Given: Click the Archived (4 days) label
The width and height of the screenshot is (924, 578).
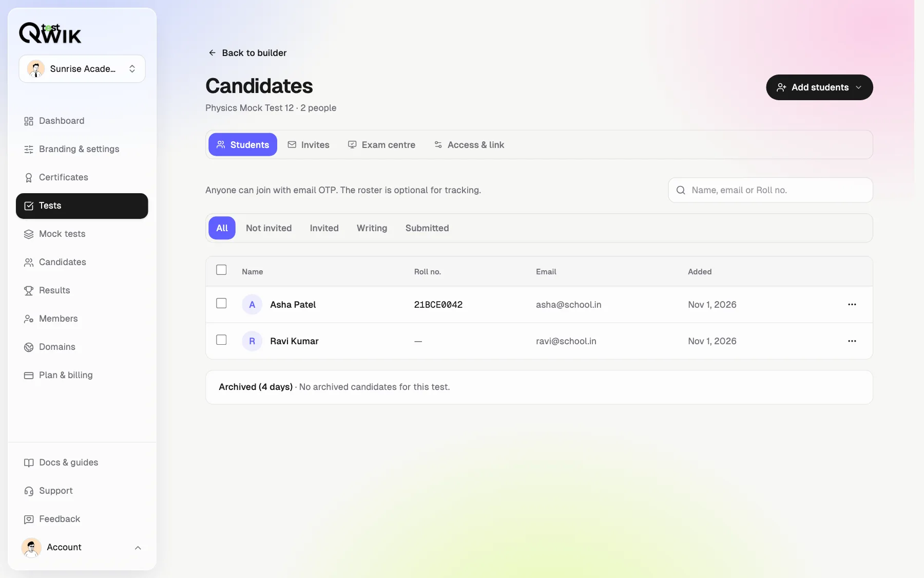Looking at the screenshot, I should (x=256, y=387).
